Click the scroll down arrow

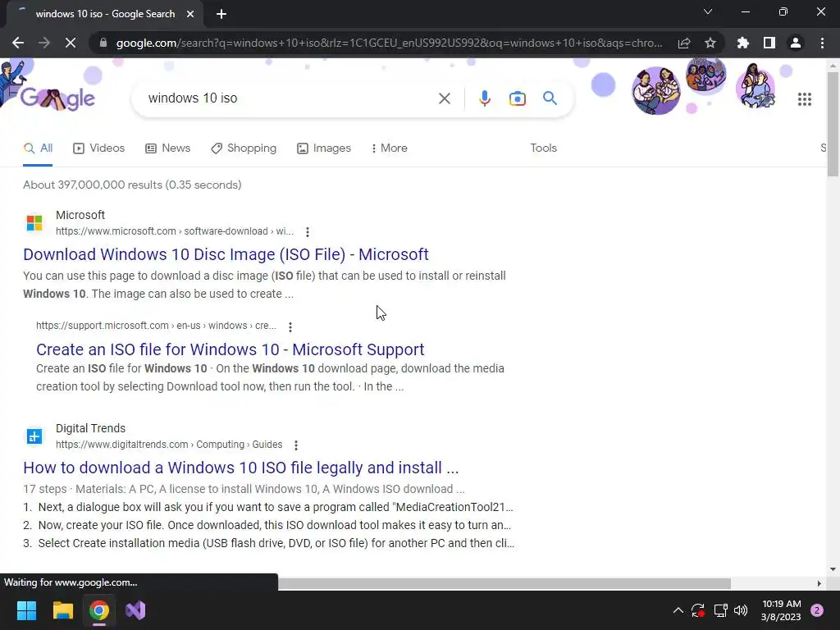[833, 569]
